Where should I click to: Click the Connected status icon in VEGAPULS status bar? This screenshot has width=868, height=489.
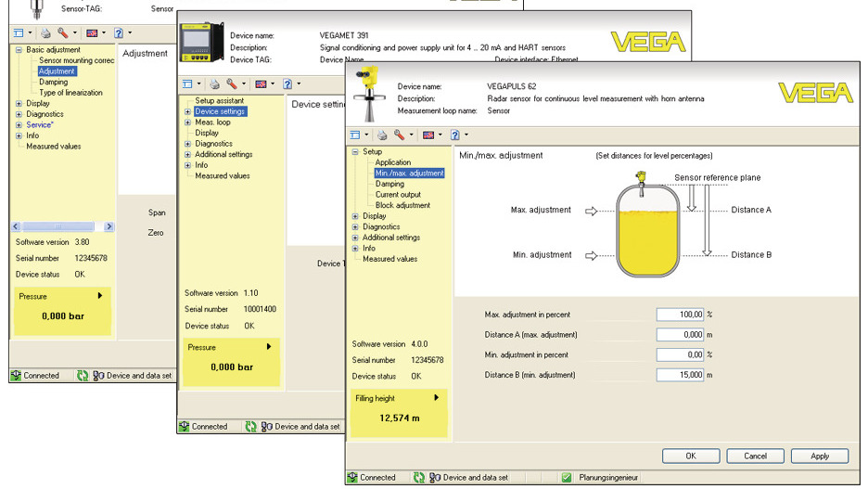click(352, 478)
